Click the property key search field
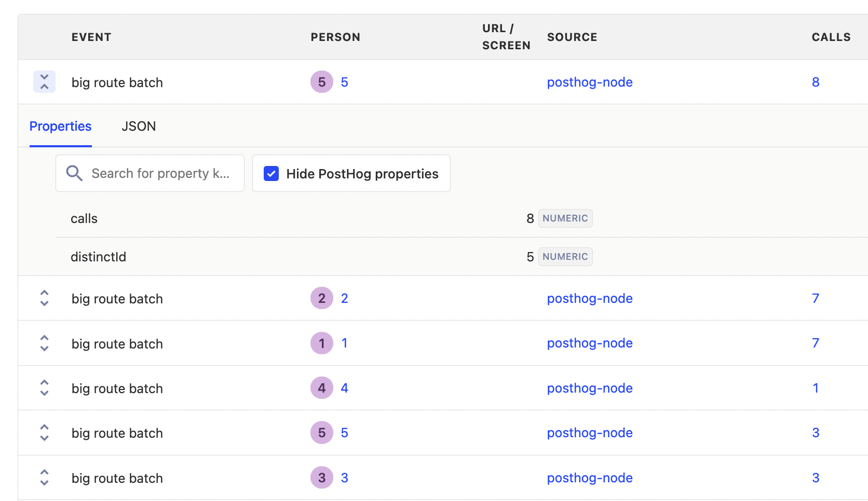The image size is (868, 501). (160, 174)
